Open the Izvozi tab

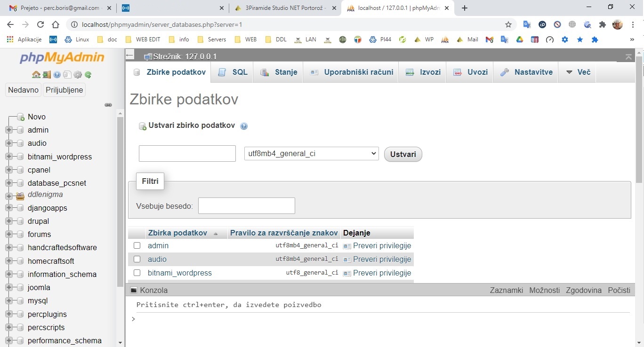[x=423, y=72]
